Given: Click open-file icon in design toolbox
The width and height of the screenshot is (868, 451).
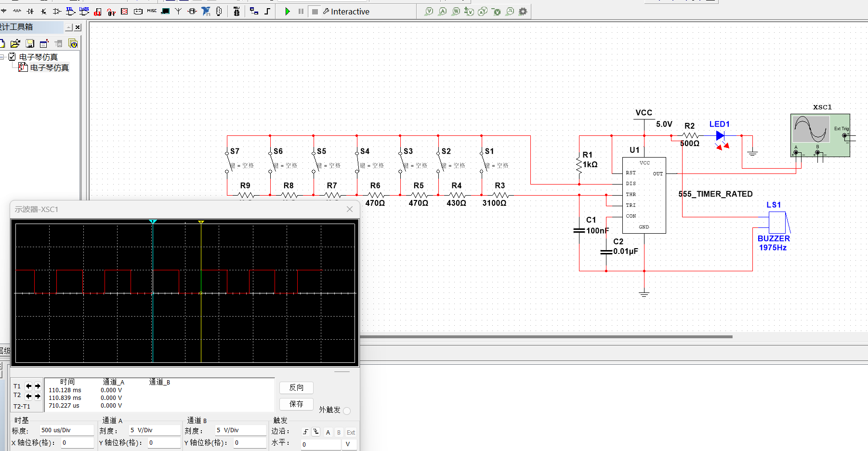Looking at the screenshot, I should (15, 44).
